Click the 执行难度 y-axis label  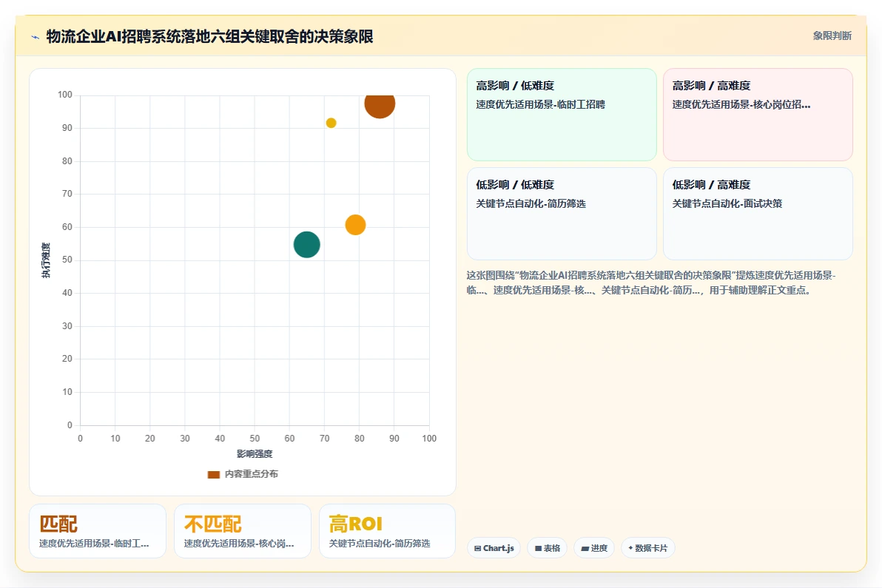coord(46,260)
